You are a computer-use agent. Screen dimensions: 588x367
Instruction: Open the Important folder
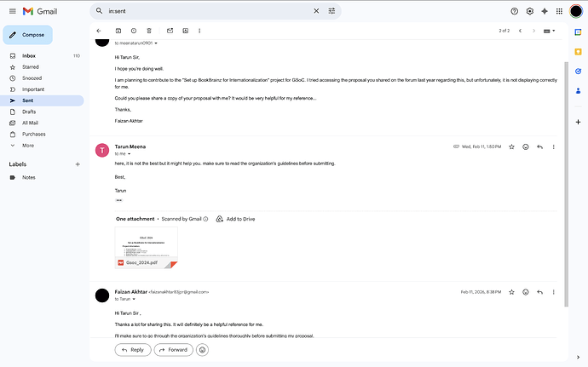coord(43,89)
